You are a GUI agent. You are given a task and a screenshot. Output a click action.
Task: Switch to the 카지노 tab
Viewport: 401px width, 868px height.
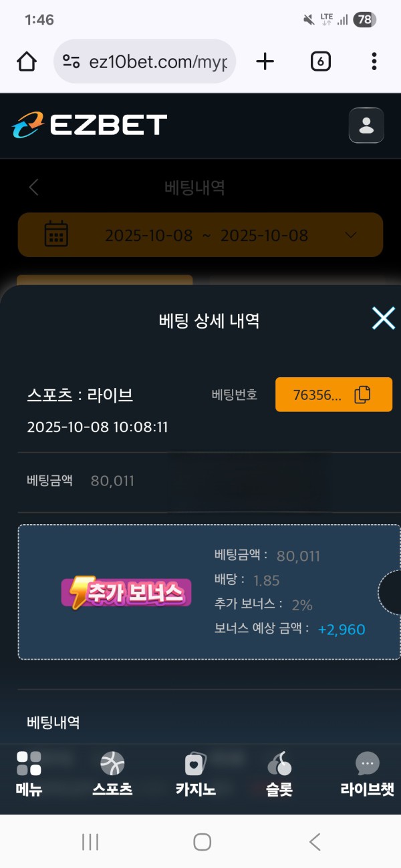(x=195, y=774)
